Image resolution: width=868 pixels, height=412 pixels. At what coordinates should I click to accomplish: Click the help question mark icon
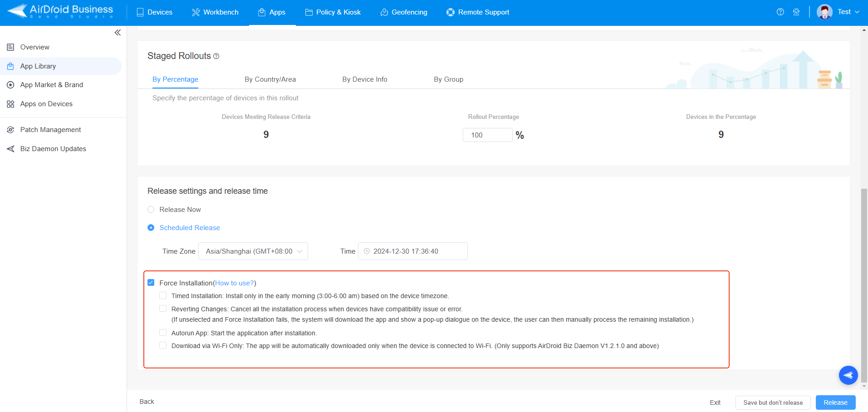pyautogui.click(x=780, y=12)
